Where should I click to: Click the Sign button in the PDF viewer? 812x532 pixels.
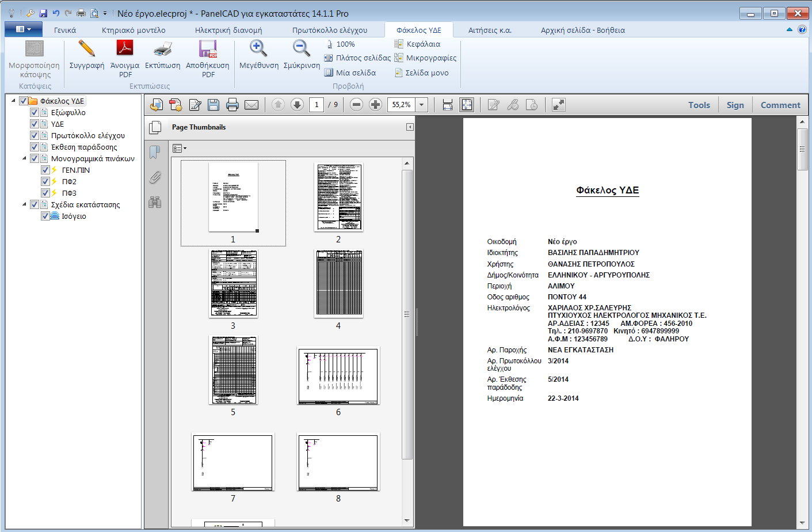(735, 105)
